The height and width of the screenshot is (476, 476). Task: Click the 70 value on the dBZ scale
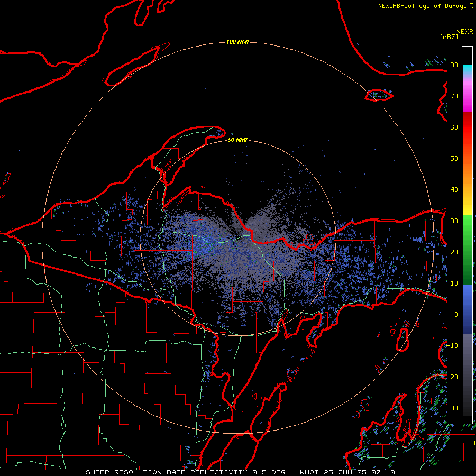point(454,96)
